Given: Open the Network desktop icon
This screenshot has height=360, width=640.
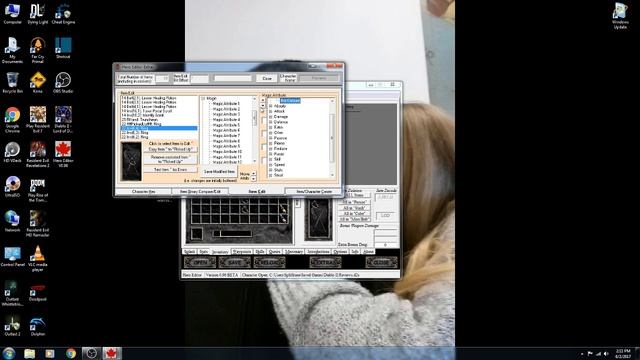Looking at the screenshot, I should 12,222.
